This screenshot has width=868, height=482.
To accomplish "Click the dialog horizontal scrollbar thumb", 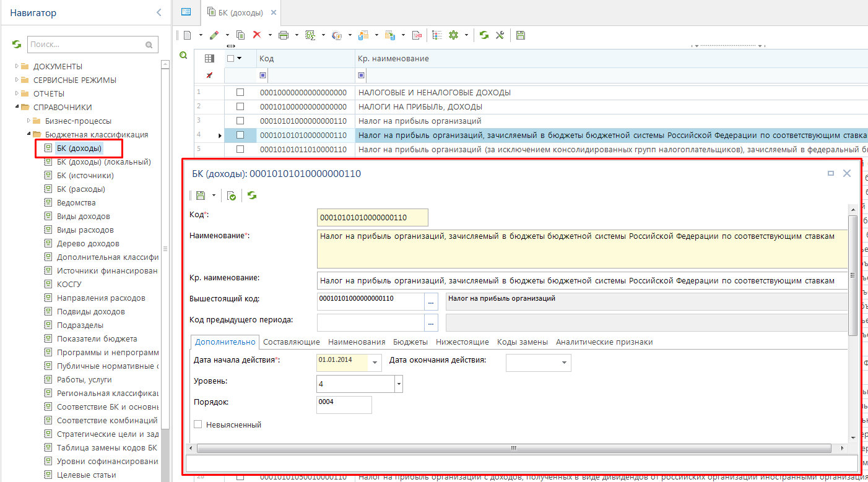I will point(514,448).
